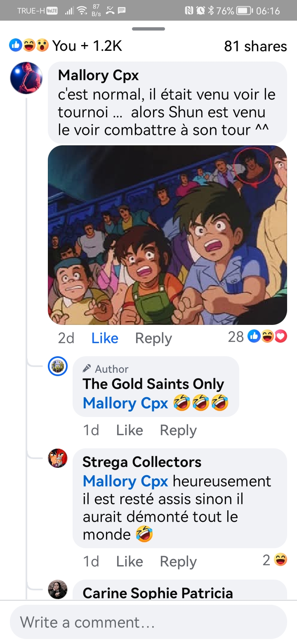Open Strega Collectors avatar

58,458
